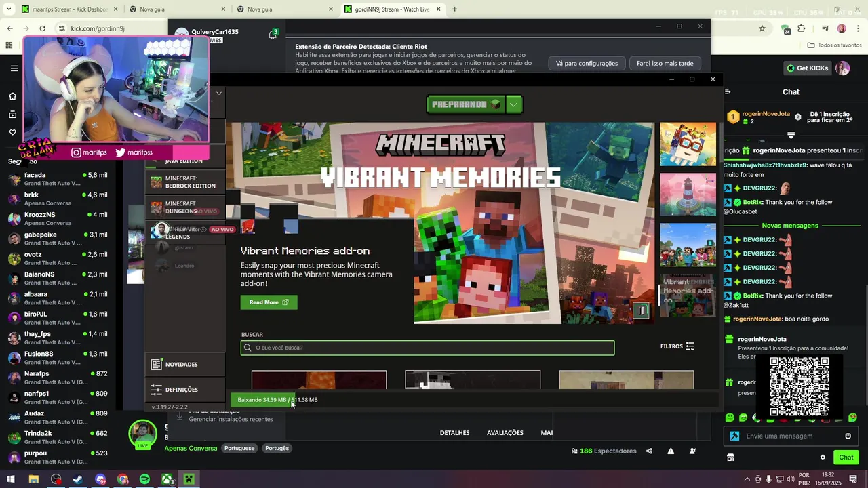Open emoji picker in chat message box
This screenshot has height=488, width=868.
point(848,436)
